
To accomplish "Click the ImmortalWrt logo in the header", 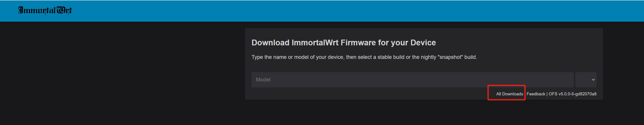I will [x=45, y=10].
